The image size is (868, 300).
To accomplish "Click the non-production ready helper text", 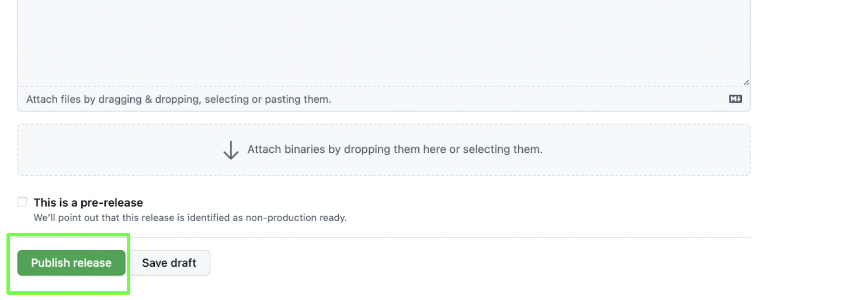I will [x=190, y=218].
